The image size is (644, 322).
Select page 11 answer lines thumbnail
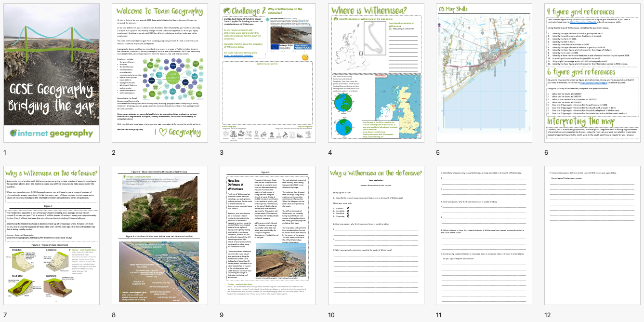(485, 236)
